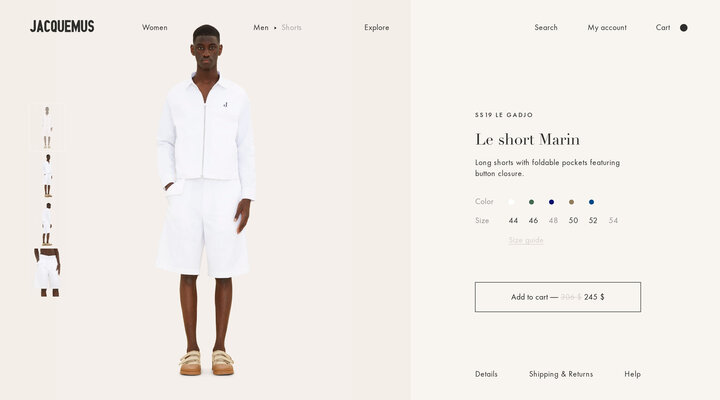720x400 pixels.
Task: Open the Explore menu
Action: 377,28
